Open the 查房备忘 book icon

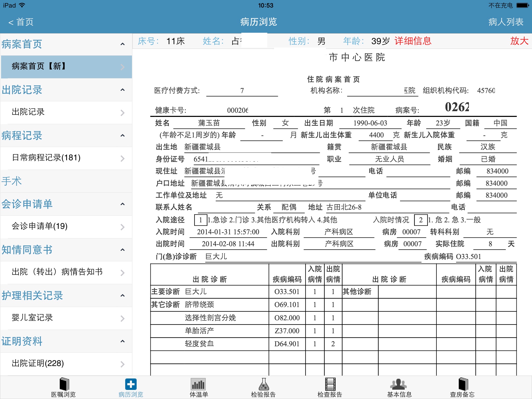tap(463, 384)
